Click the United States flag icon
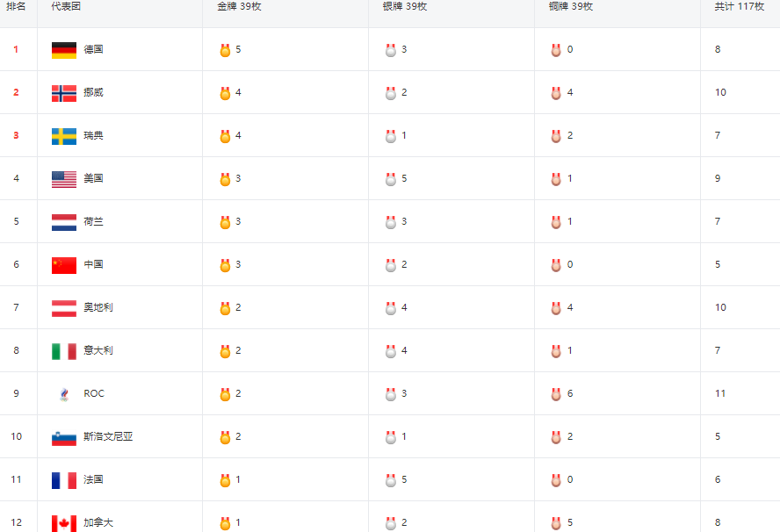The image size is (780, 532). click(x=64, y=179)
